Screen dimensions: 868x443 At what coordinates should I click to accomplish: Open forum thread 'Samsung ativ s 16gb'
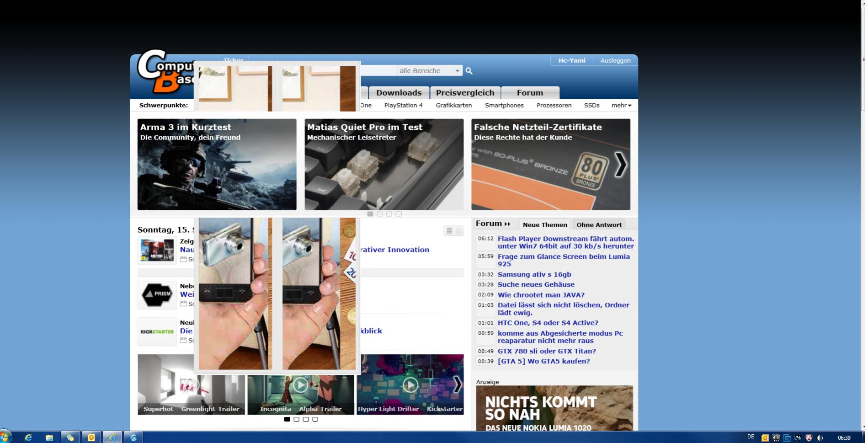tap(534, 274)
